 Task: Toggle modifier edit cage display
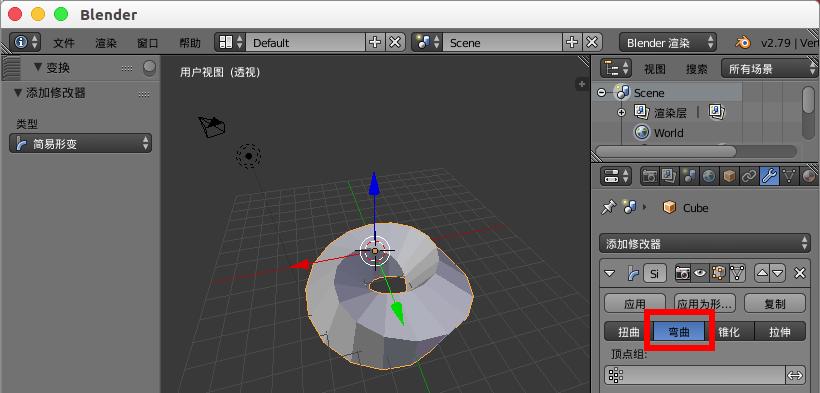click(737, 273)
